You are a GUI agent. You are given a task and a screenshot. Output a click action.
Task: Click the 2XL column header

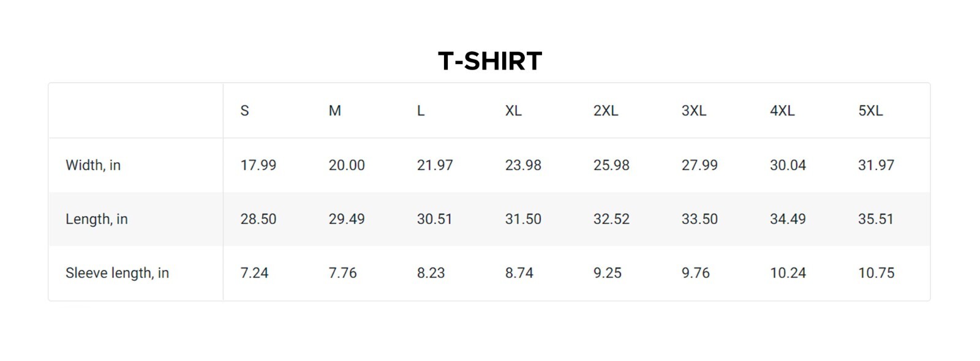coord(605,111)
